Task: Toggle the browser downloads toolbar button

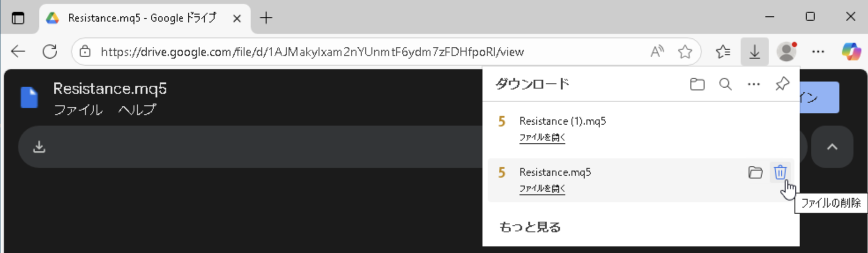Action: (754, 52)
